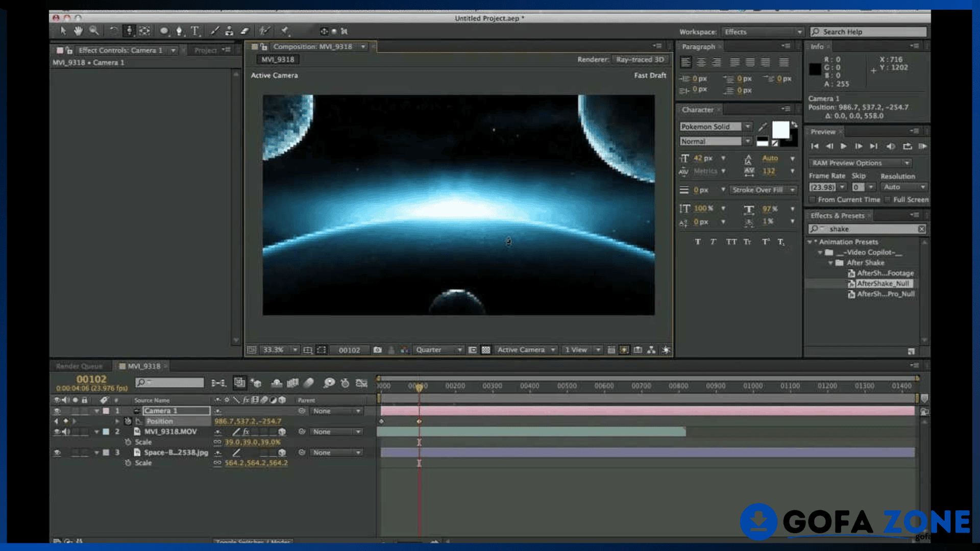Click the Position keyframe at playhead
980x551 pixels.
419,421
